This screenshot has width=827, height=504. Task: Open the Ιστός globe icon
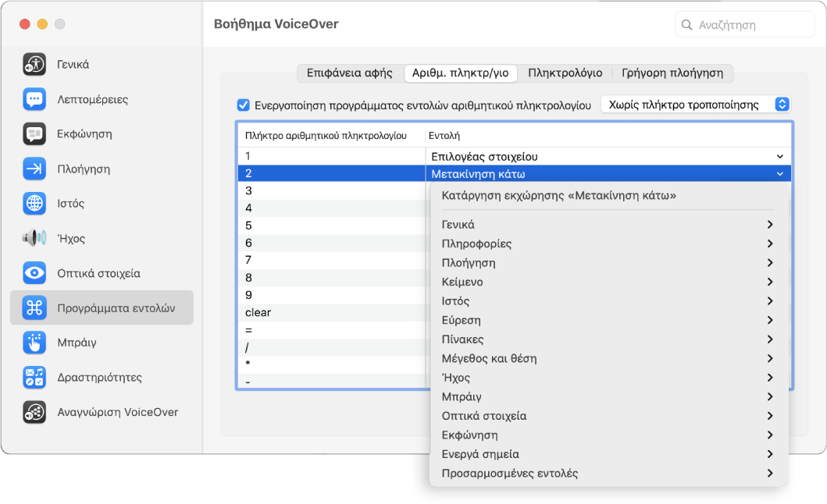click(34, 204)
